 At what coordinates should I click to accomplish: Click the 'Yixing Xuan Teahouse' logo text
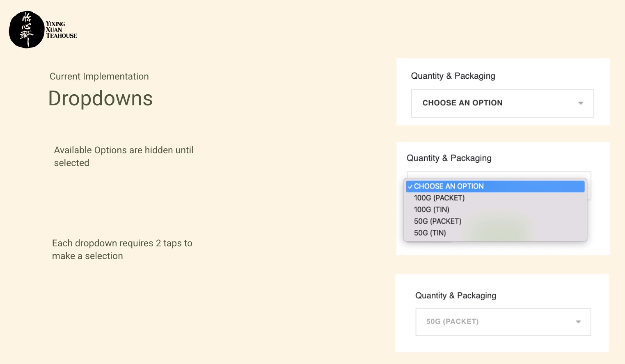(62, 30)
